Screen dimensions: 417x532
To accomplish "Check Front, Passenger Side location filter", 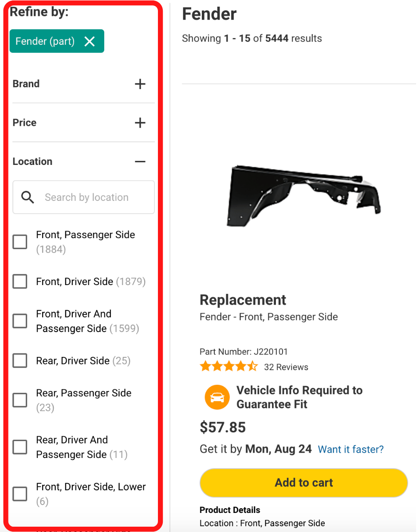I will click(20, 242).
